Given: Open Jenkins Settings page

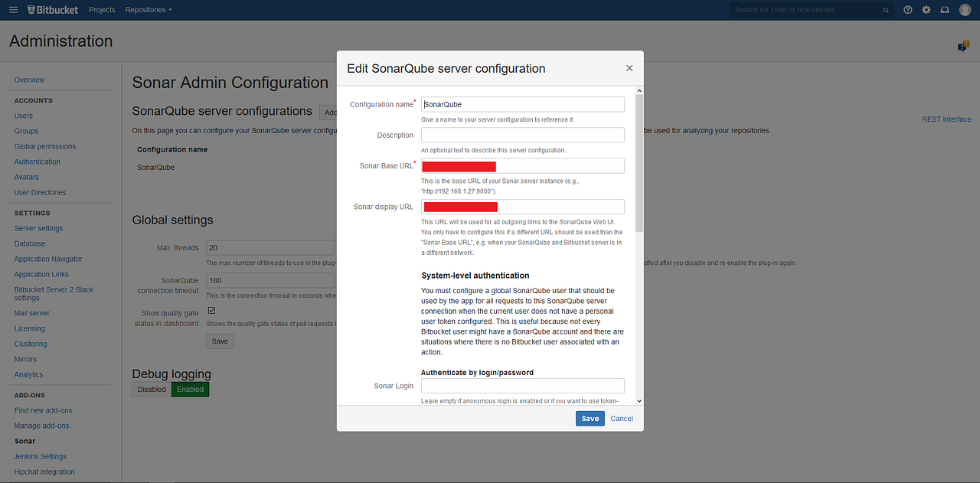Looking at the screenshot, I should click(41, 456).
